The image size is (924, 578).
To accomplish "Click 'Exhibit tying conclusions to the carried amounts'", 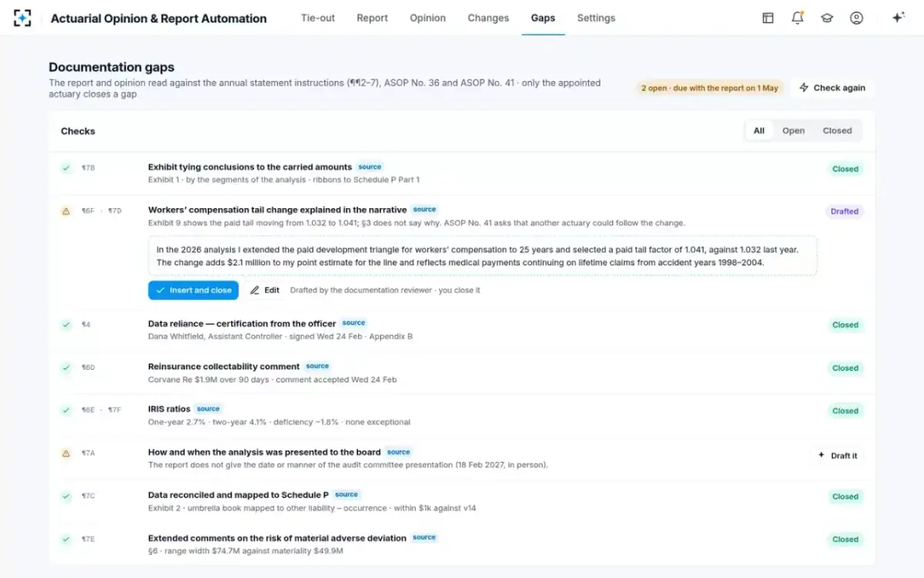I will (x=249, y=166).
